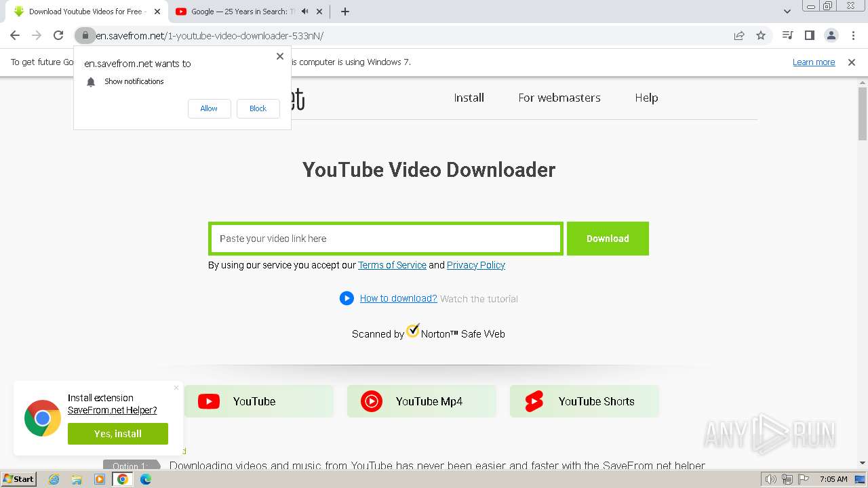868x488 pixels.
Task: Switch to the Google 25 Years in Search tab
Action: [249, 12]
